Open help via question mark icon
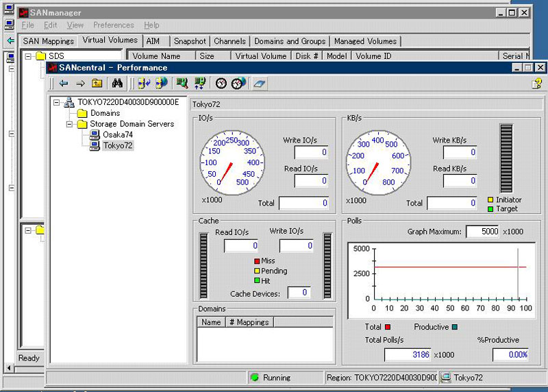This screenshot has height=392, width=548. (x=537, y=84)
